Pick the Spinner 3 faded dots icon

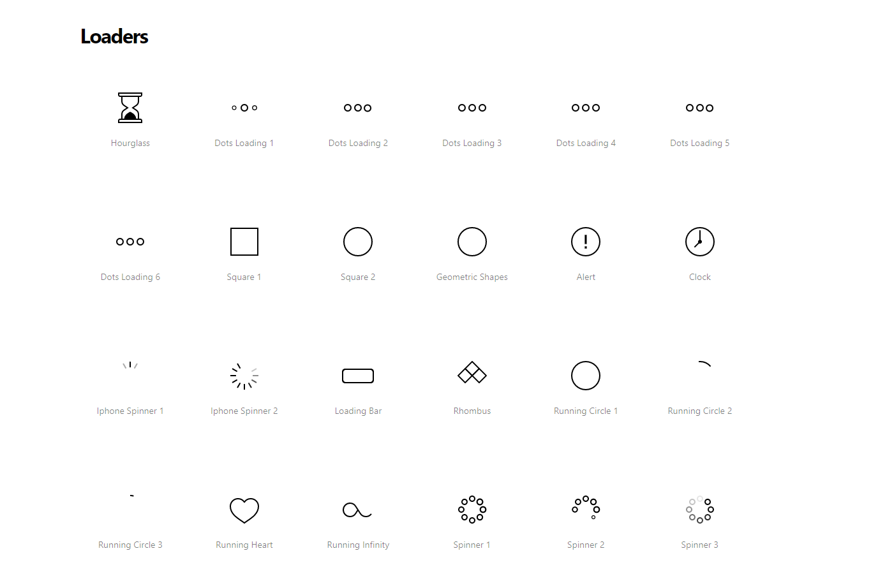point(700,510)
